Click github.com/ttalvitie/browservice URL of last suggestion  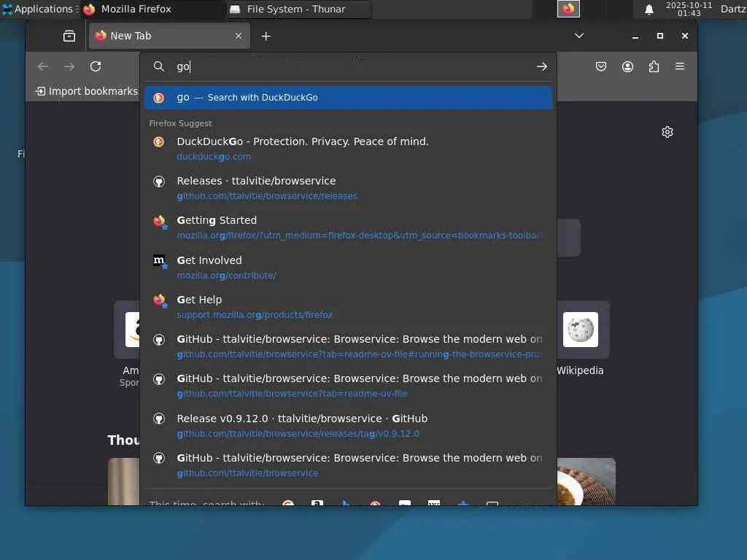[247, 472]
